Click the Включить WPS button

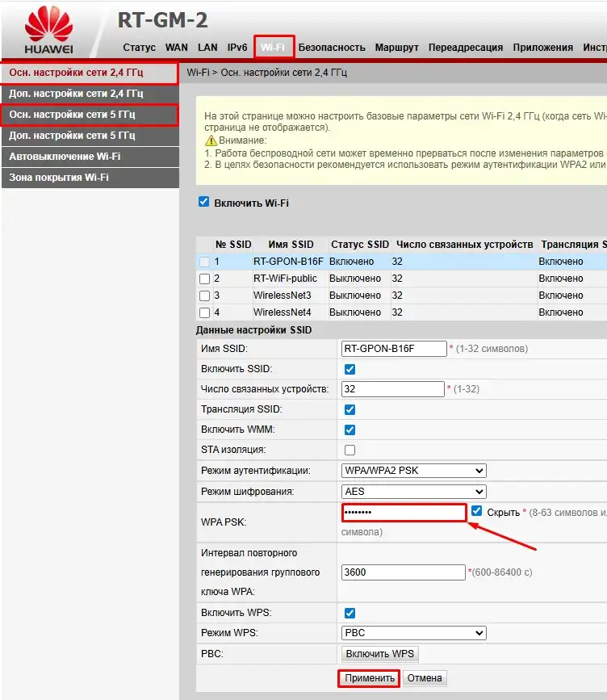point(380,654)
